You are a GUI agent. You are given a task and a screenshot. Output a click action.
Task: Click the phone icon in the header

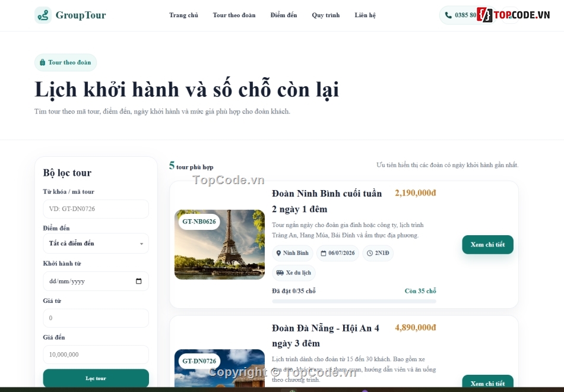448,15
